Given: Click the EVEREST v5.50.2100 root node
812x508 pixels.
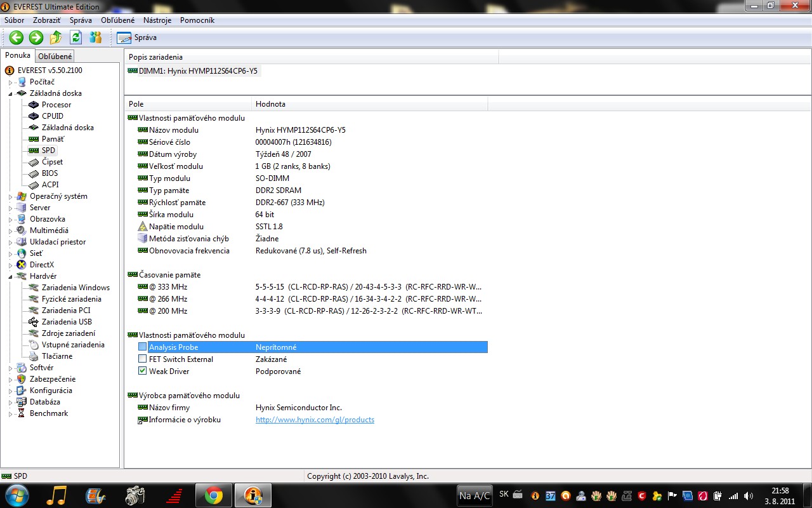Looking at the screenshot, I should [x=50, y=70].
